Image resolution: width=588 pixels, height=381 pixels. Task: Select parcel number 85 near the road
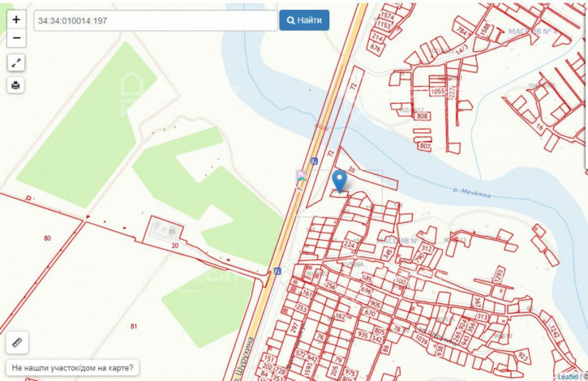(172, 231)
